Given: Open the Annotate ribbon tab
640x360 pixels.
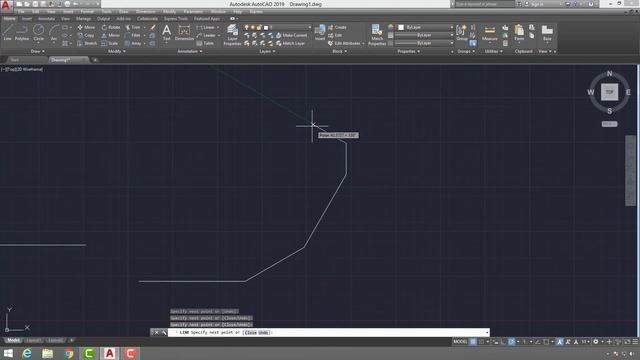Looking at the screenshot, I should coord(46,18).
